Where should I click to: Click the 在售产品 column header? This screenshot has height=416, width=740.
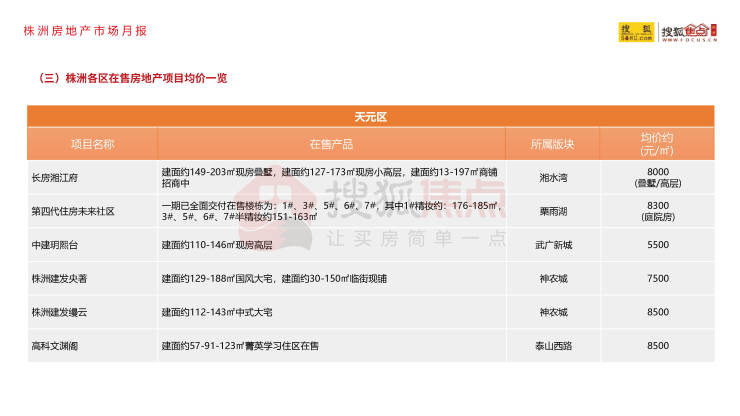coord(331,144)
